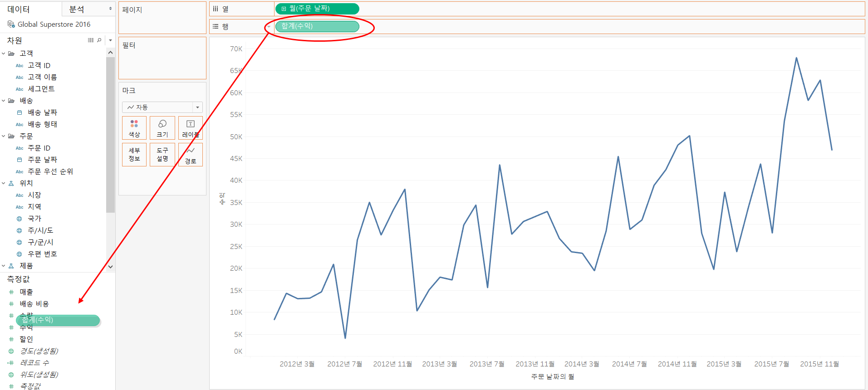
Task: Open the 레이블 marks card
Action: coord(190,128)
